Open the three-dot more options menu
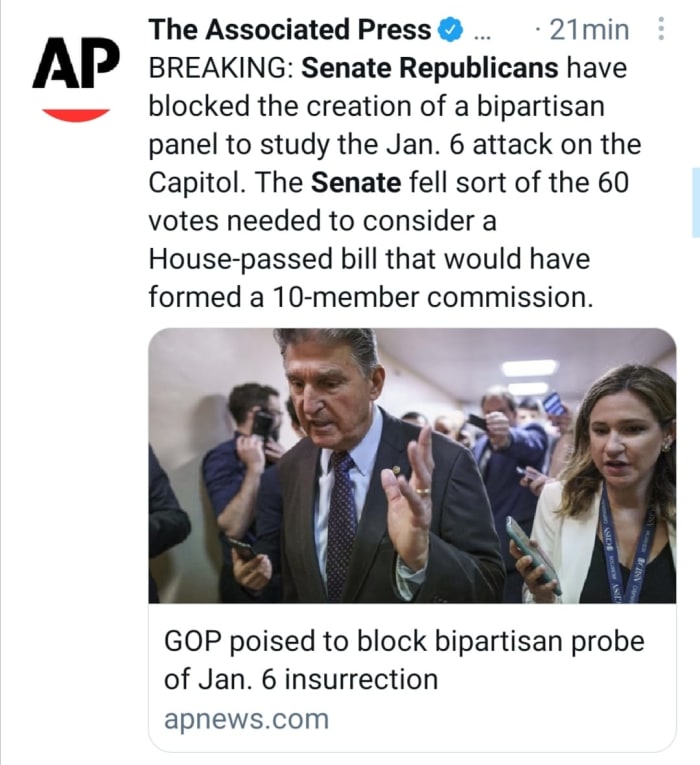Image resolution: width=700 pixels, height=765 pixels. point(661,30)
